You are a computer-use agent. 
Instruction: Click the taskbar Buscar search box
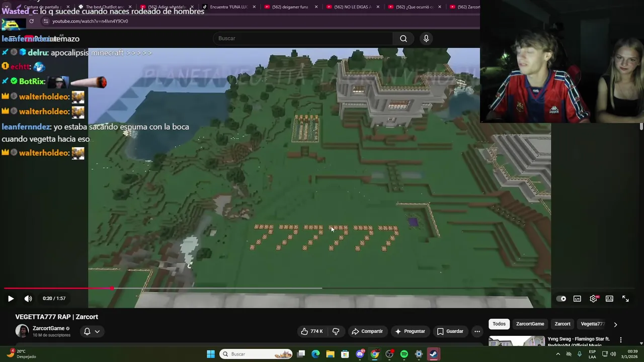click(257, 354)
